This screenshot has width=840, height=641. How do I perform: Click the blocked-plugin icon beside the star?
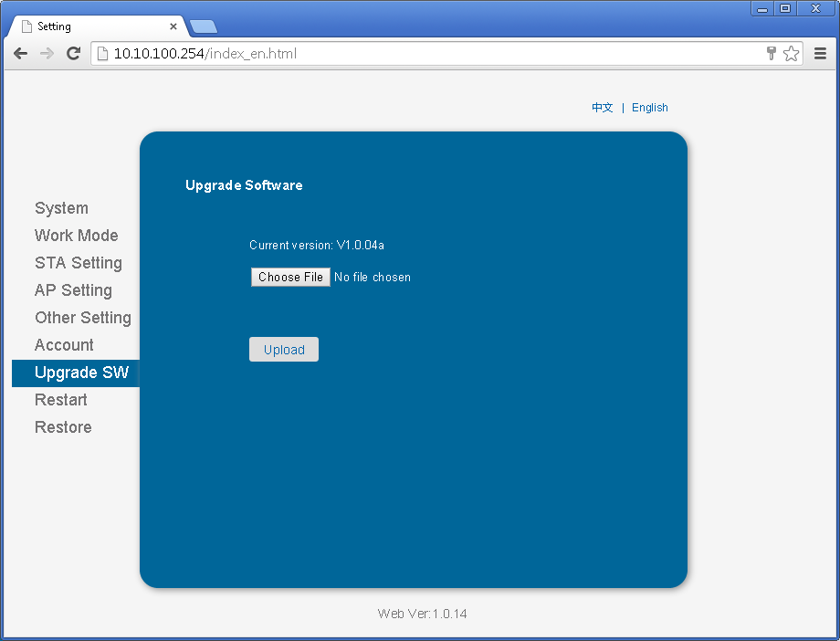coord(771,54)
